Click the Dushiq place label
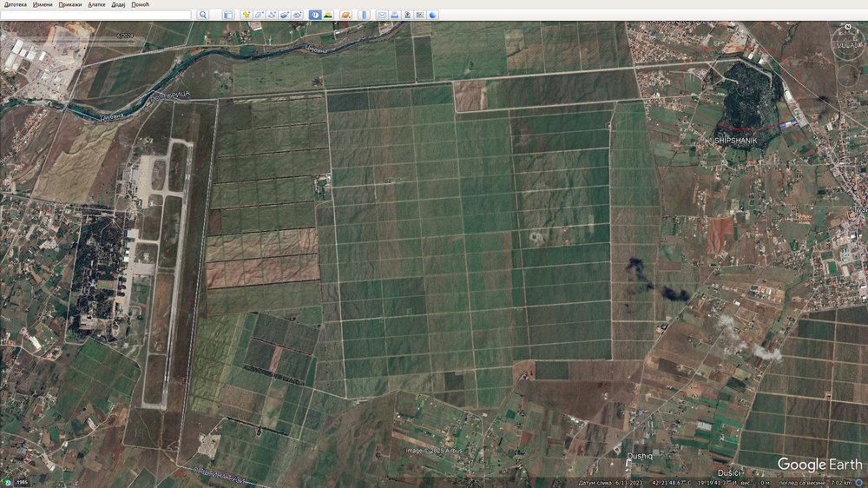Screen dimensions: 868x488 (x=640, y=457)
